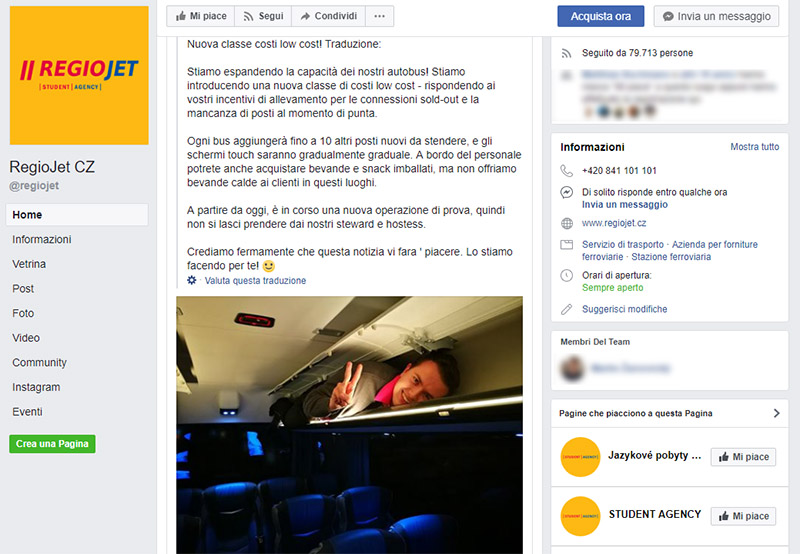
Task: Toggle Mi piace for the RegioJet page
Action: pyautogui.click(x=201, y=16)
